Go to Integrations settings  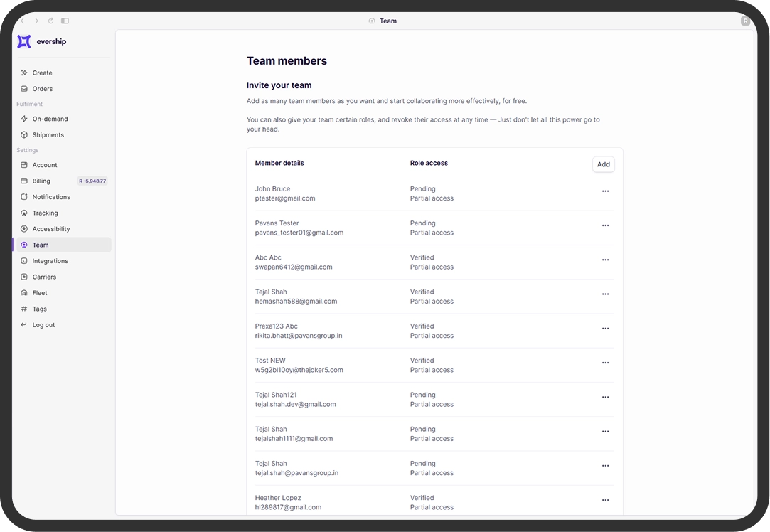[50, 261]
